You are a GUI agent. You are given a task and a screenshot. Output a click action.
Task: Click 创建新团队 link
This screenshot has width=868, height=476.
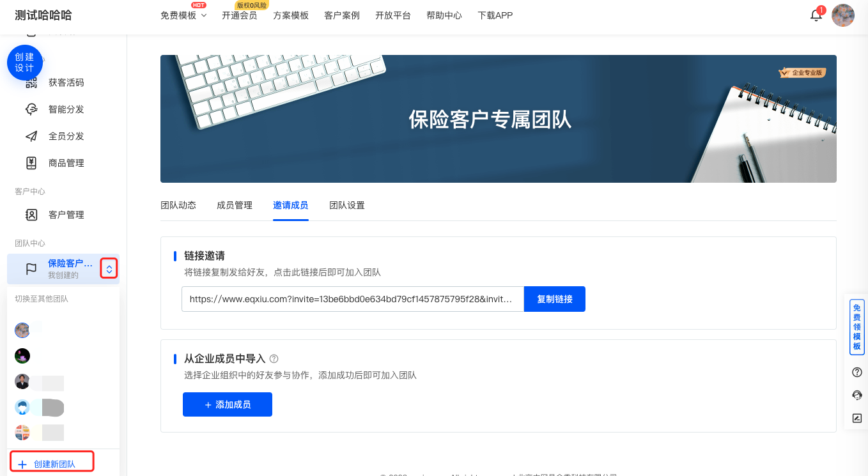click(54, 464)
